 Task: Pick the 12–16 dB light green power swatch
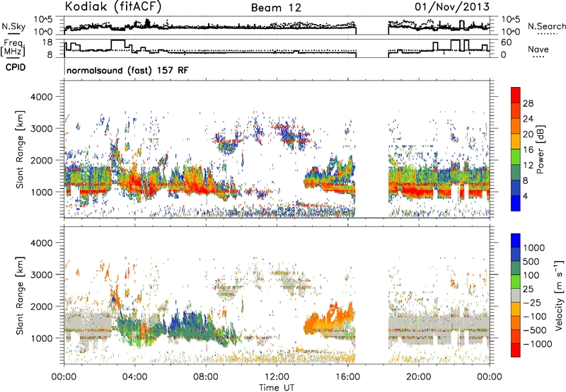click(x=516, y=157)
